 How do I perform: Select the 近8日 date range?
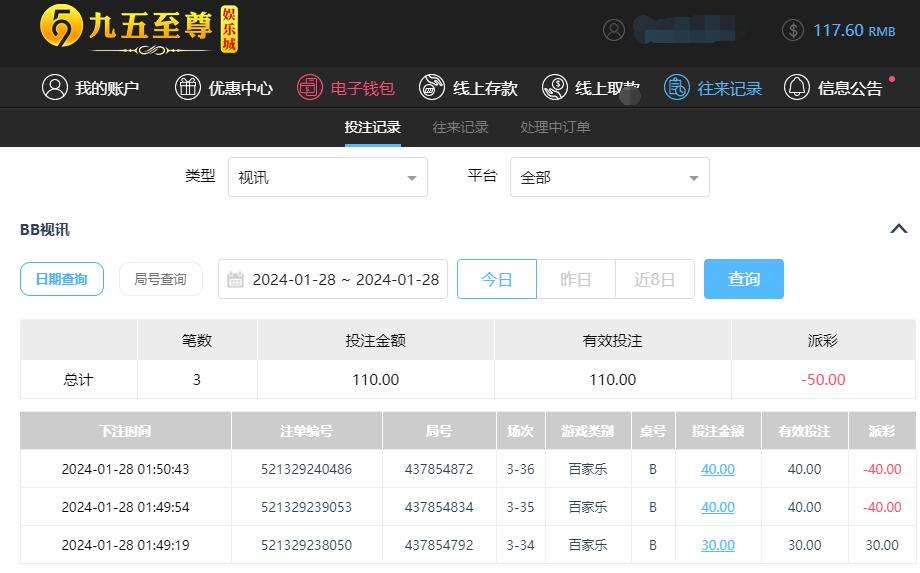(x=655, y=279)
